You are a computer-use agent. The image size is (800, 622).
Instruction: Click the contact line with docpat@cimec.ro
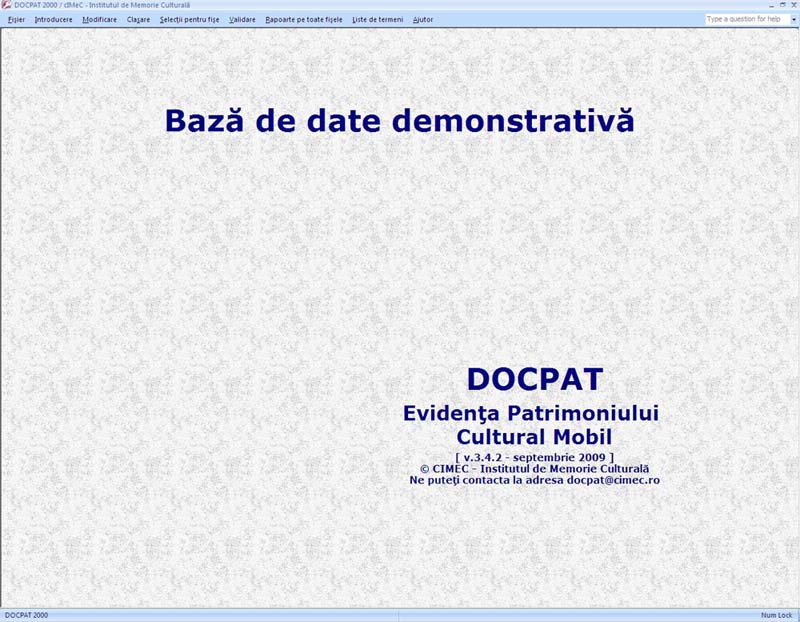click(x=534, y=480)
